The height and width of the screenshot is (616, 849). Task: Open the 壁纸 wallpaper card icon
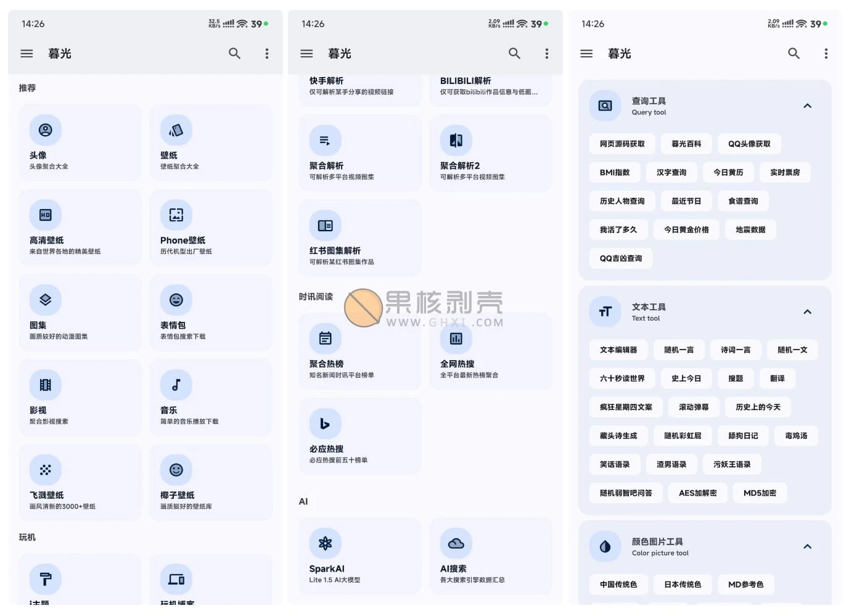(x=176, y=130)
